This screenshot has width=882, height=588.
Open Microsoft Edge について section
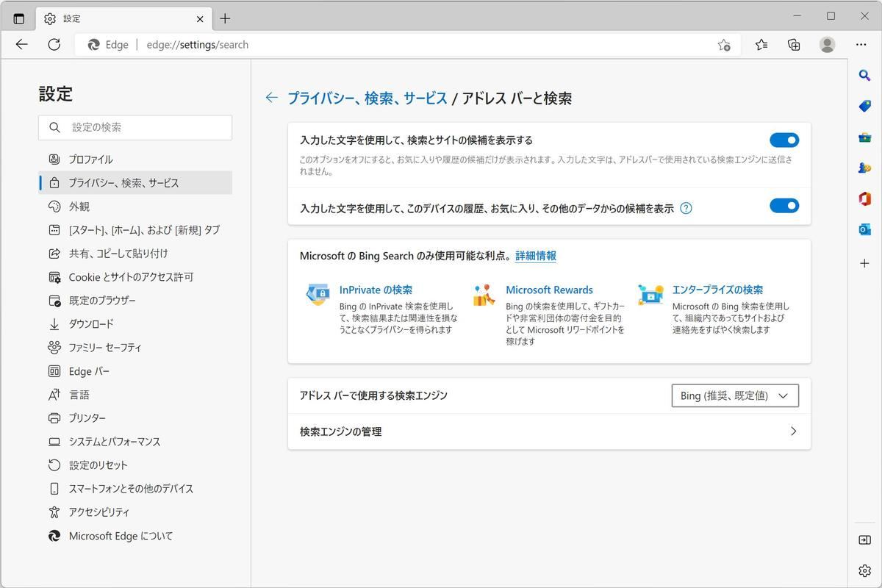tap(135, 536)
